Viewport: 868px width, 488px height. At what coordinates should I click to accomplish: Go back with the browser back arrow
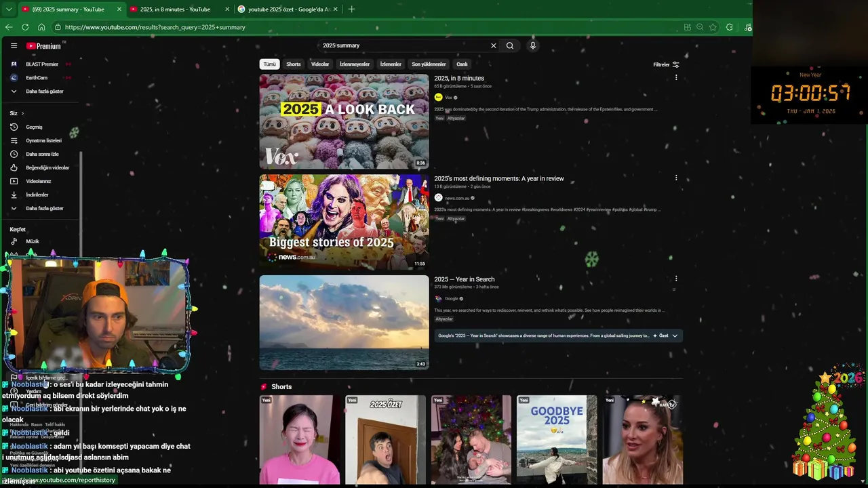(9, 27)
